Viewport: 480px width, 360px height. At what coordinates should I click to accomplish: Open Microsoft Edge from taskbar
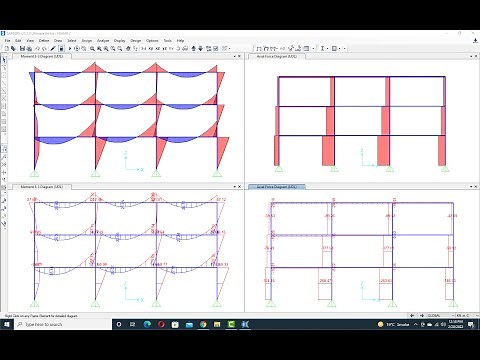point(147,324)
